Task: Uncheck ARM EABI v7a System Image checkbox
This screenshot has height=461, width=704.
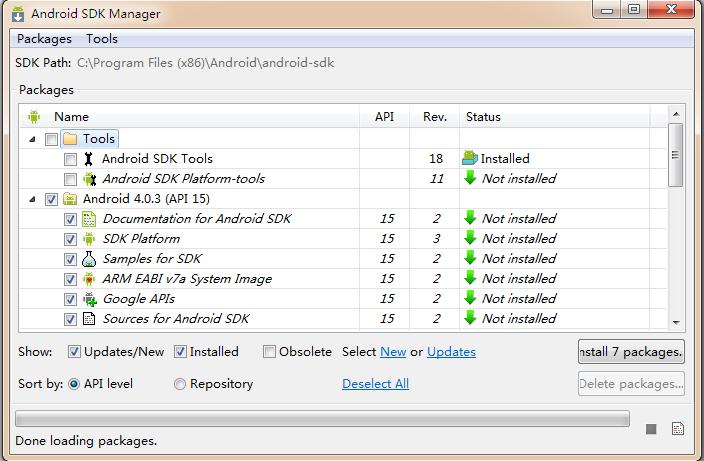Action: [70, 279]
